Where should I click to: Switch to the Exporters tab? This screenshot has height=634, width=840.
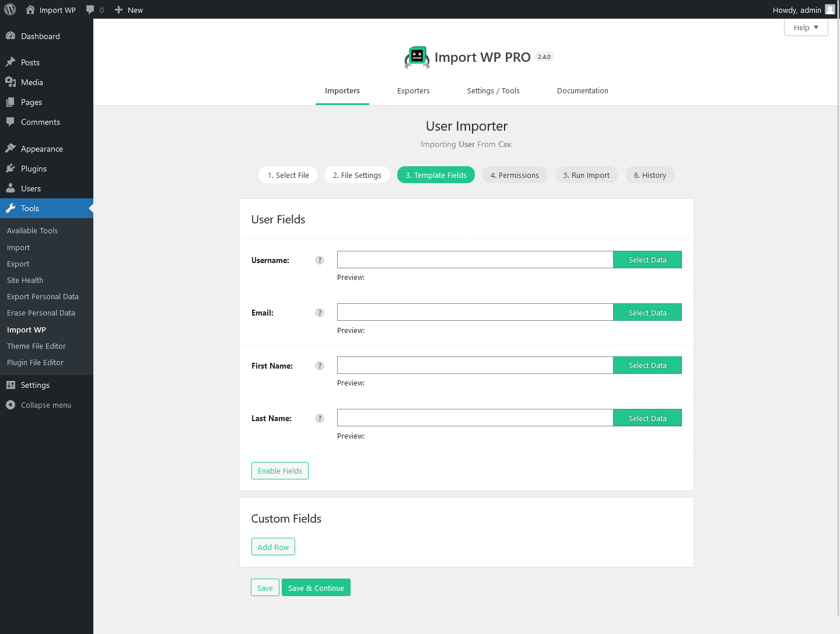point(413,90)
